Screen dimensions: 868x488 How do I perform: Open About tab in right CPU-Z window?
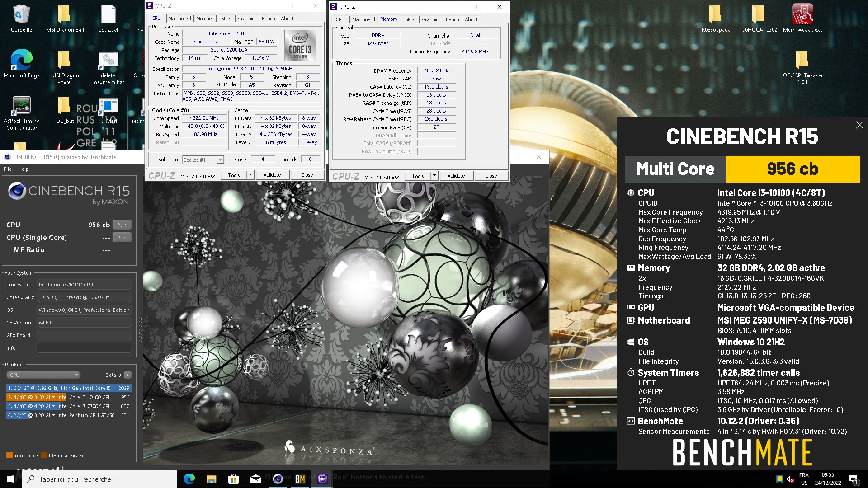click(x=471, y=19)
